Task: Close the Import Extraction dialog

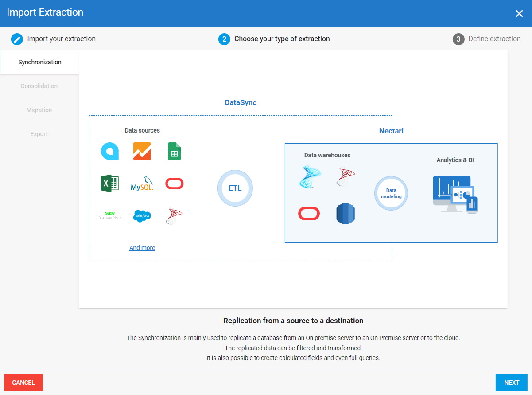Action: point(519,13)
